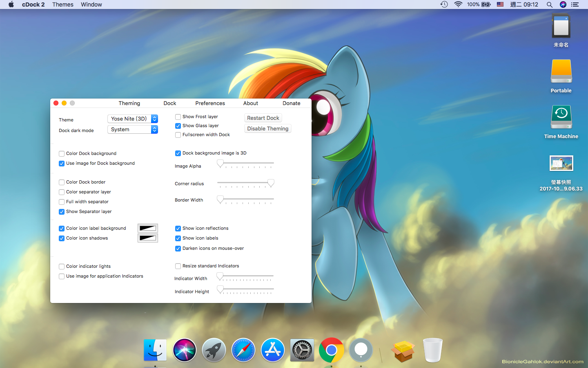Click the Disable Theming button

(x=268, y=128)
